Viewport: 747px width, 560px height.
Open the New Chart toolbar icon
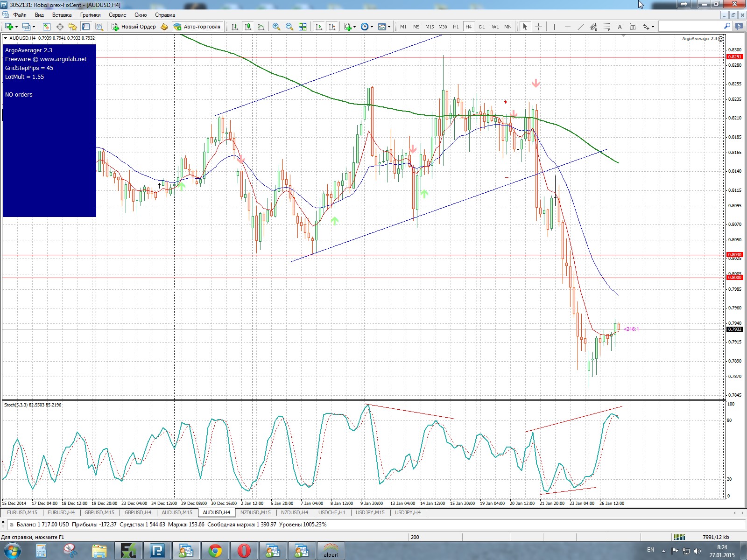9,27
